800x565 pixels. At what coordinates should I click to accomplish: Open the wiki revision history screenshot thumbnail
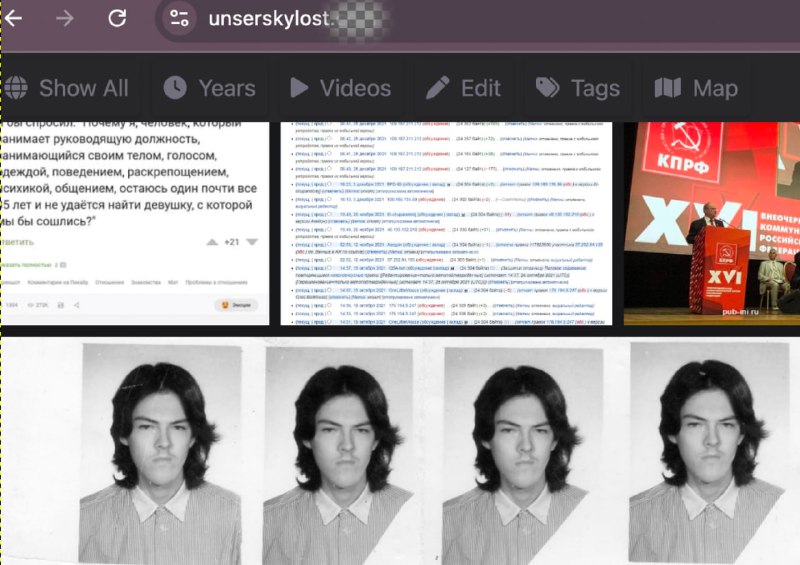[x=446, y=224]
